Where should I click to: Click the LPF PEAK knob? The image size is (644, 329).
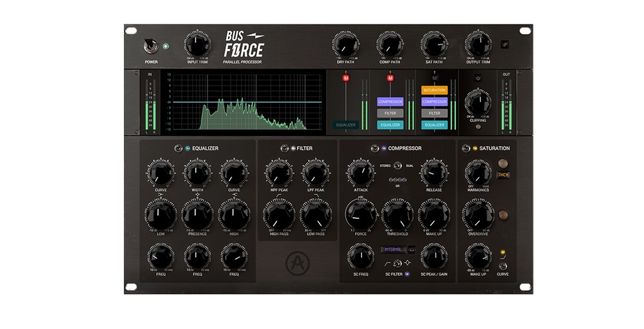pos(316,173)
